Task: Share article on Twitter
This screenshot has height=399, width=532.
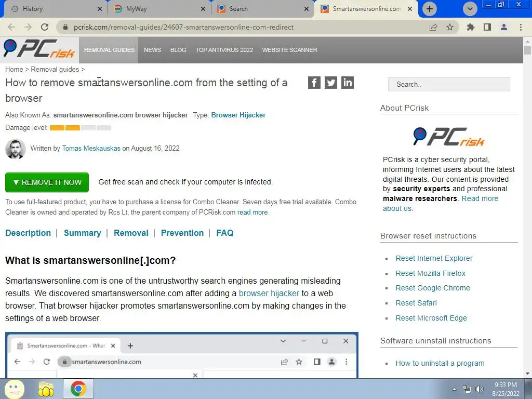Action: pyautogui.click(x=331, y=83)
